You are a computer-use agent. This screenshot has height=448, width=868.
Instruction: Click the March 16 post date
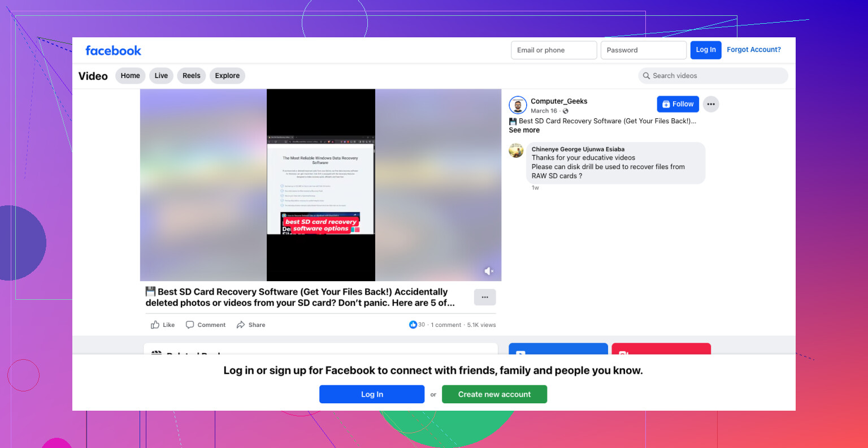coord(544,111)
